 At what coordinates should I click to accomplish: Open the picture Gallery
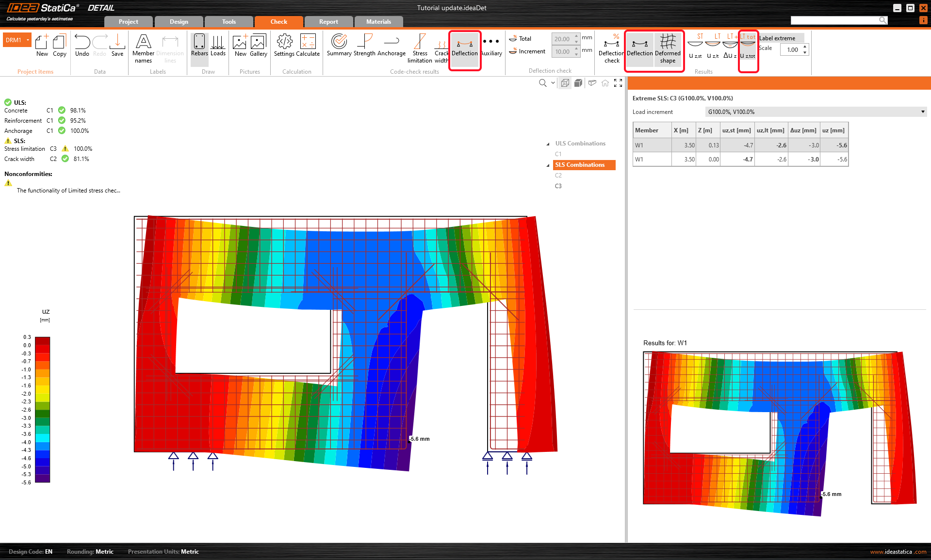coord(258,46)
